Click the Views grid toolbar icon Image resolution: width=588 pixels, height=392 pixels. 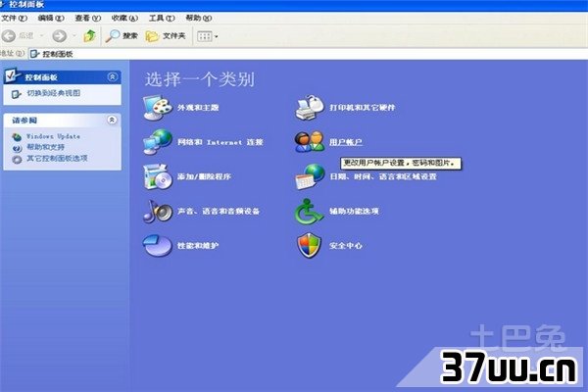pyautogui.click(x=205, y=36)
